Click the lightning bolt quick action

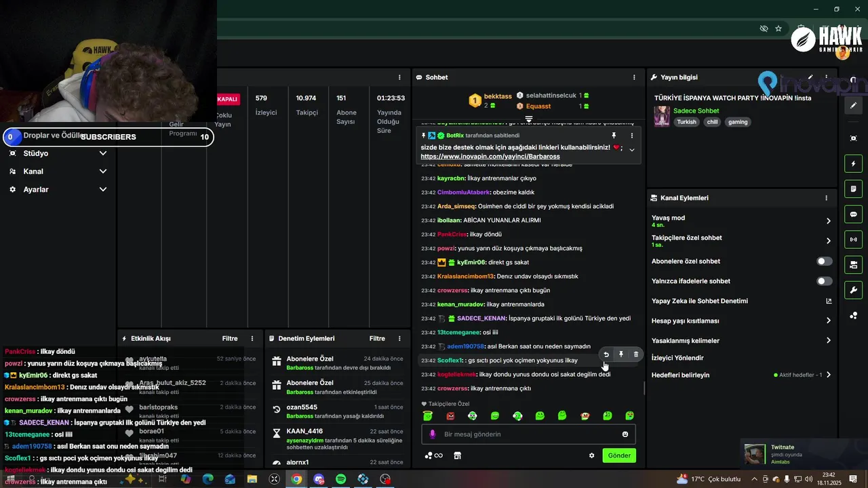click(x=853, y=163)
